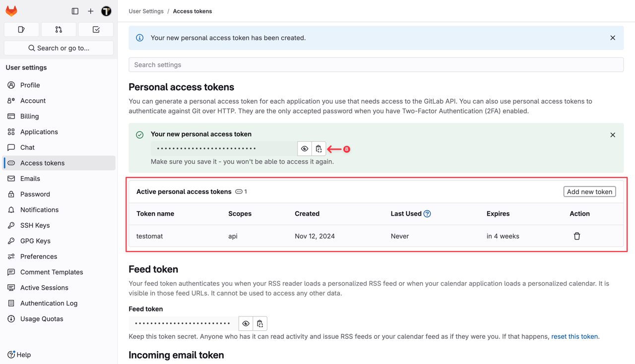The width and height of the screenshot is (635, 364).
Task: Click the GitLab logo
Action: coord(11,10)
